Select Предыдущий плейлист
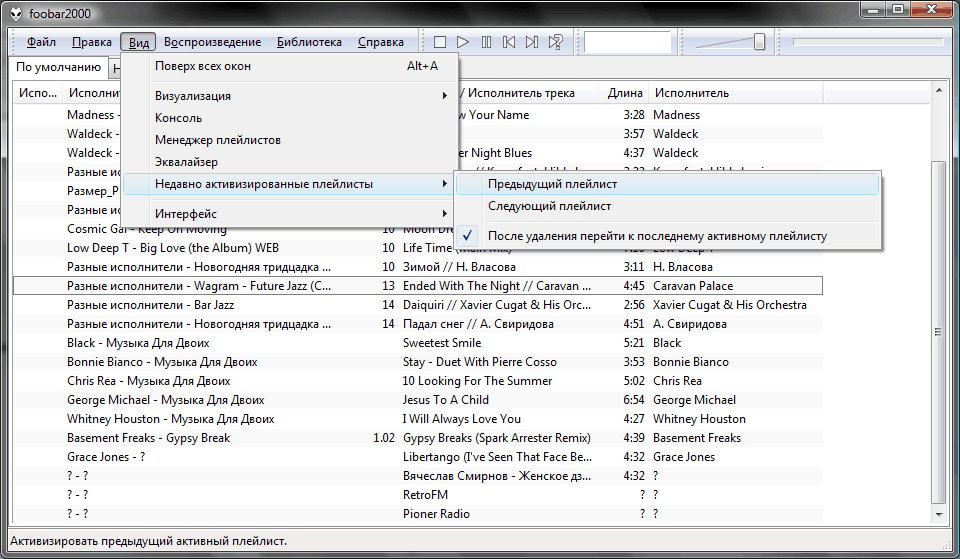The height and width of the screenshot is (559, 960). tap(667, 184)
